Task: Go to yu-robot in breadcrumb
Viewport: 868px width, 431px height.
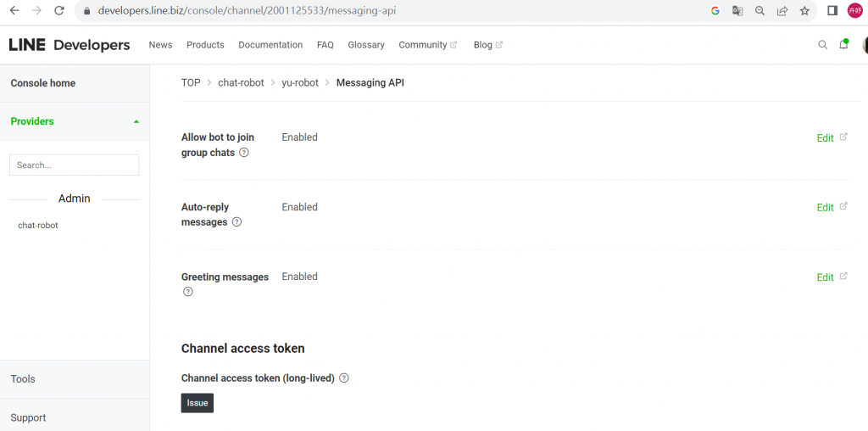Action: pyautogui.click(x=300, y=83)
